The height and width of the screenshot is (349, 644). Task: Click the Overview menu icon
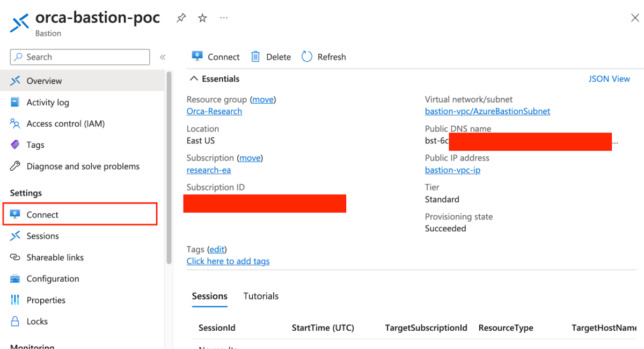point(15,81)
